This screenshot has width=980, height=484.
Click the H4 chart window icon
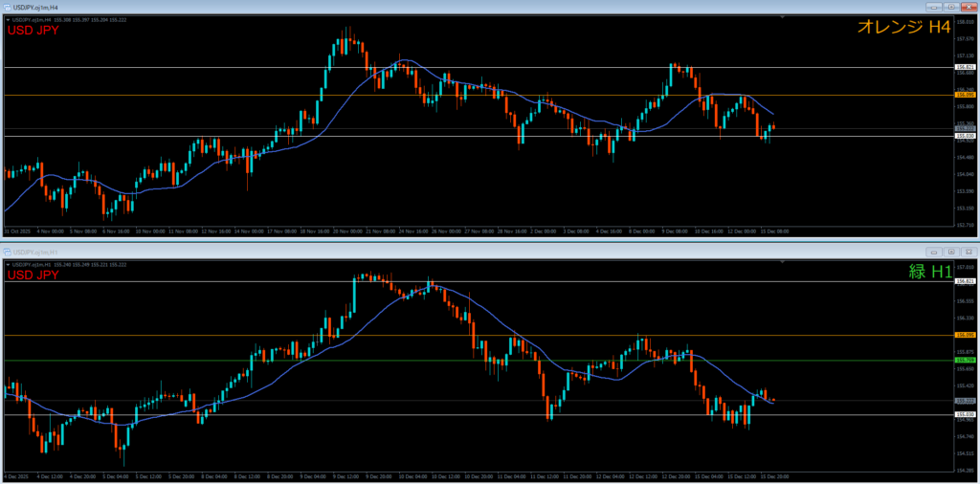point(6,7)
